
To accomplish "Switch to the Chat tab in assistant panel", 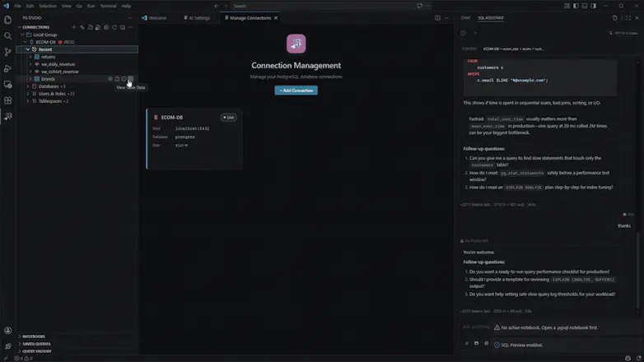I will [465, 18].
